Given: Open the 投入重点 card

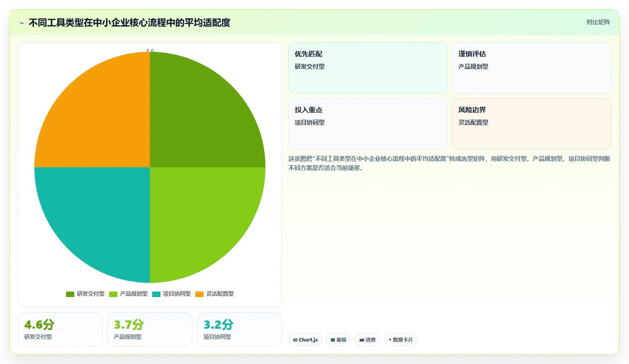Looking at the screenshot, I should (368, 124).
